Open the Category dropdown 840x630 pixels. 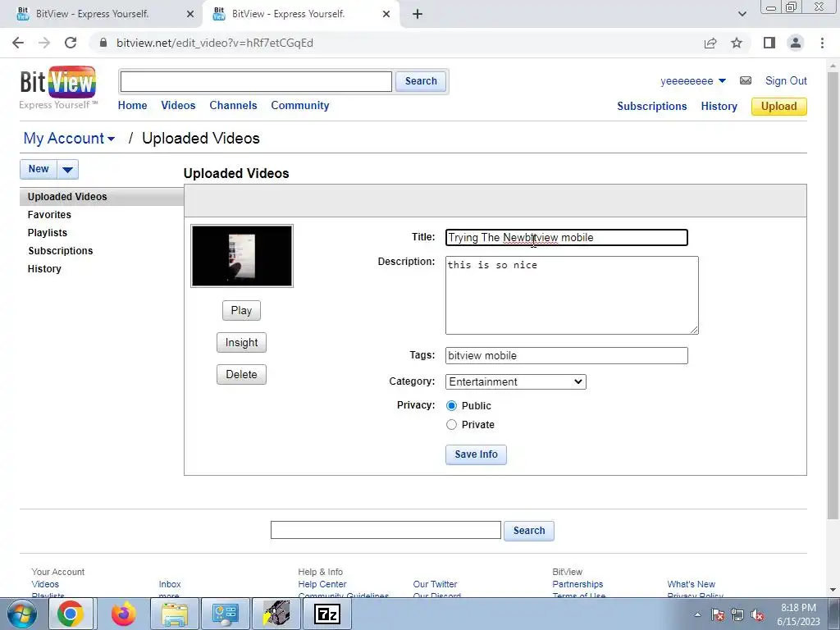click(516, 382)
